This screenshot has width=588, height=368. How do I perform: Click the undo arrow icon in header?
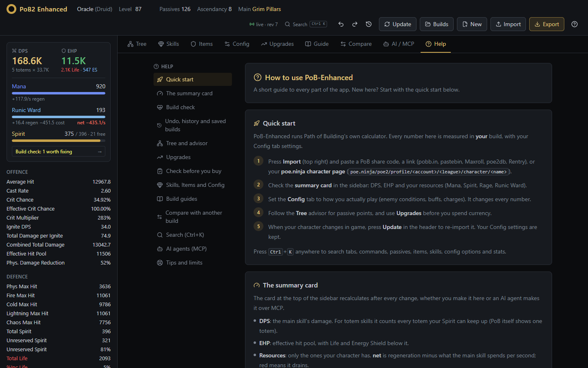341,24
